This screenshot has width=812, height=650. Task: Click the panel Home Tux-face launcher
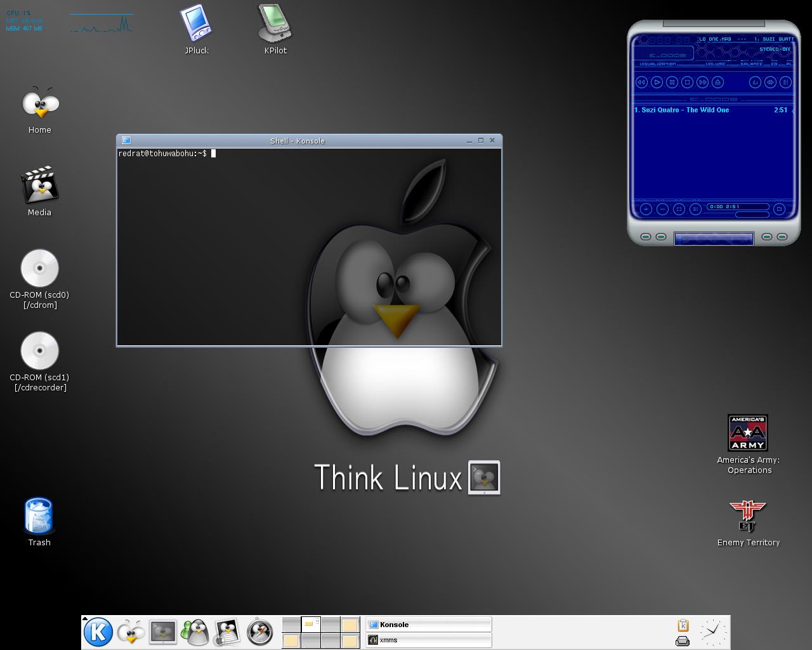pos(131,632)
